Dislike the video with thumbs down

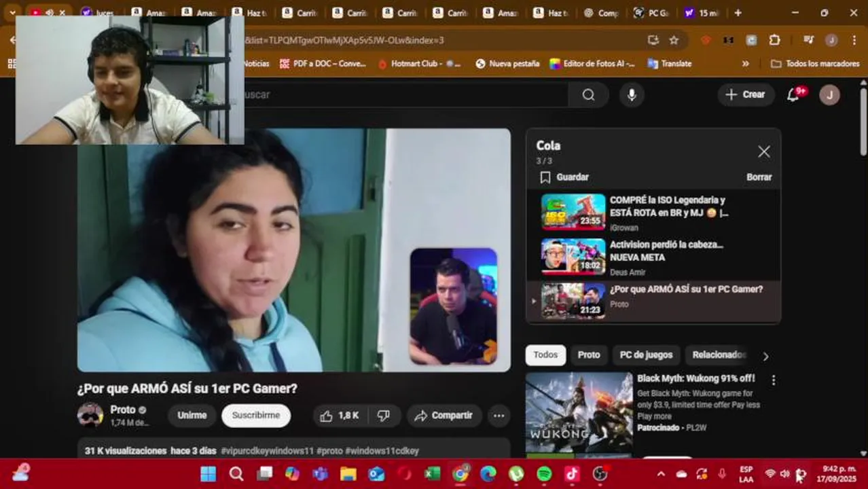click(x=384, y=416)
